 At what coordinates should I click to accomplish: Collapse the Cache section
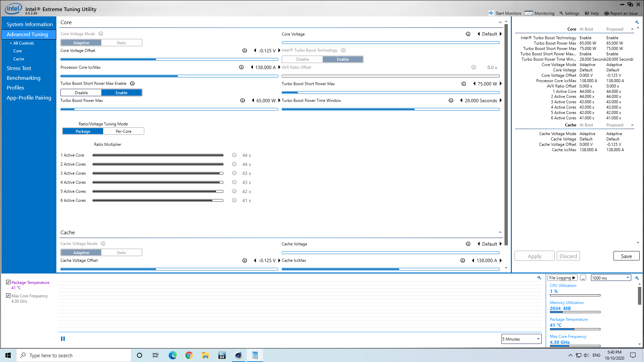point(500,232)
